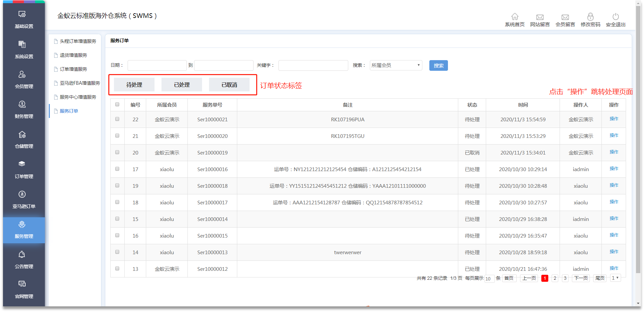Viewport: 644px width, 312px height.
Task: Open 会员管理 member management icon
Action: point(22,74)
